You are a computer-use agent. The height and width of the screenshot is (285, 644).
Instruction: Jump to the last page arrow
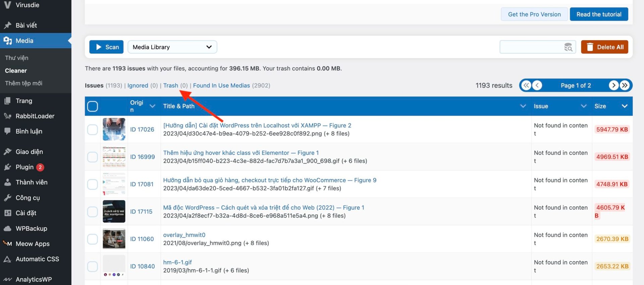coord(625,85)
